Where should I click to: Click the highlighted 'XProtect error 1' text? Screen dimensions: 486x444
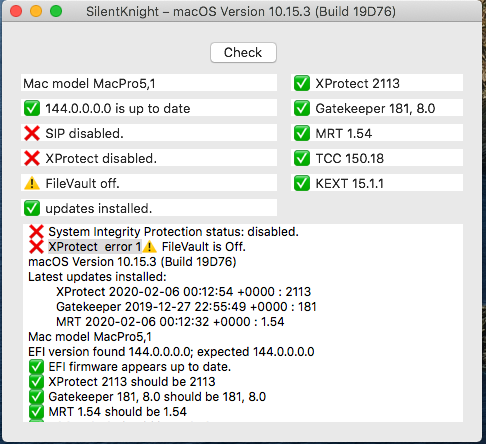coord(95,247)
